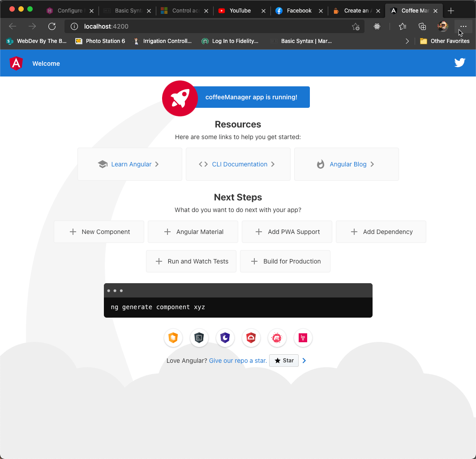Image resolution: width=476 pixels, height=459 pixels.
Task: Click the CLI Documentation code brackets icon
Action: click(x=203, y=164)
